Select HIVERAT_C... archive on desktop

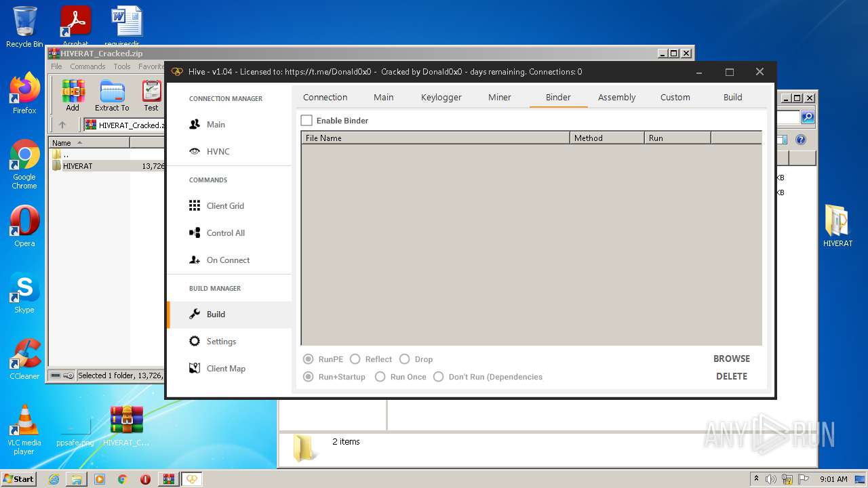click(x=126, y=426)
